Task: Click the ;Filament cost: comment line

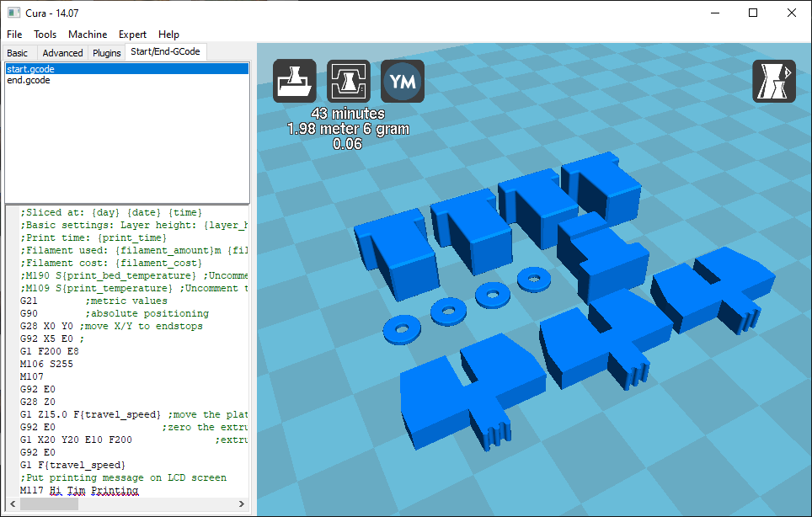Action: (x=111, y=263)
